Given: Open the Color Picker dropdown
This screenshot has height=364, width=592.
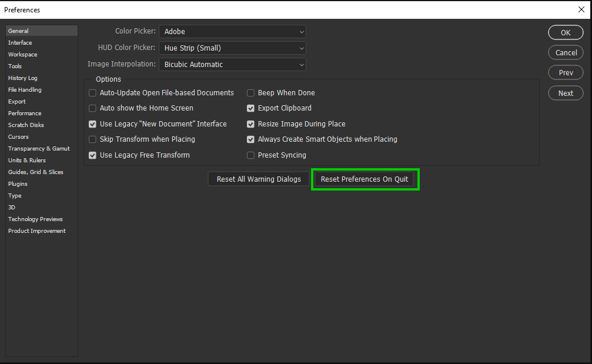Looking at the screenshot, I should [232, 32].
